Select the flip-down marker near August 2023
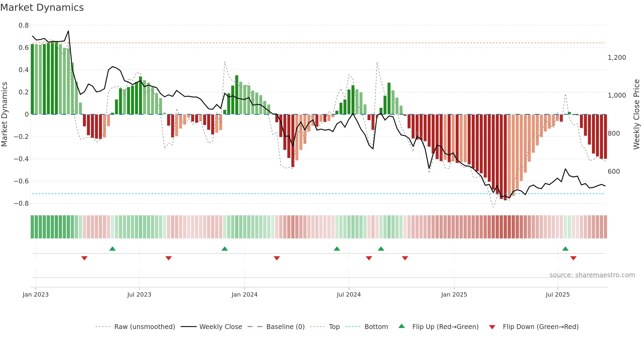The width and height of the screenshot is (644, 362). coord(169,258)
